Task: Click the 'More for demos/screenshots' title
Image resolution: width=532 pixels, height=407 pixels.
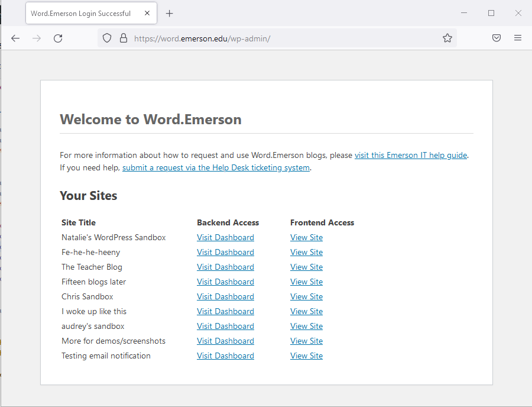Action: [x=113, y=341]
